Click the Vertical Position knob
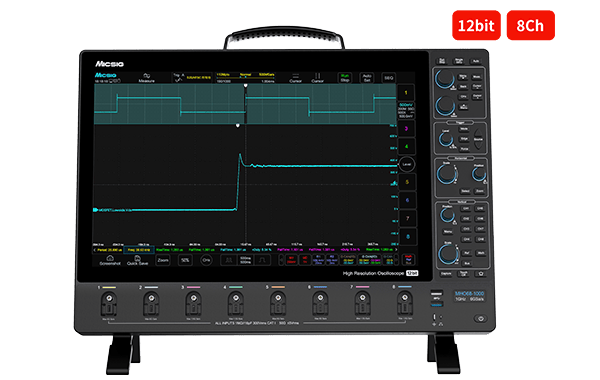 (x=447, y=216)
